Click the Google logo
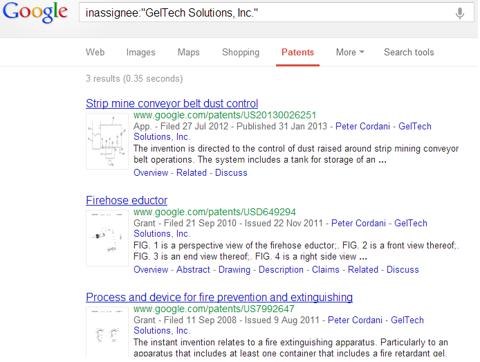480x362 pixels. pyautogui.click(x=35, y=13)
